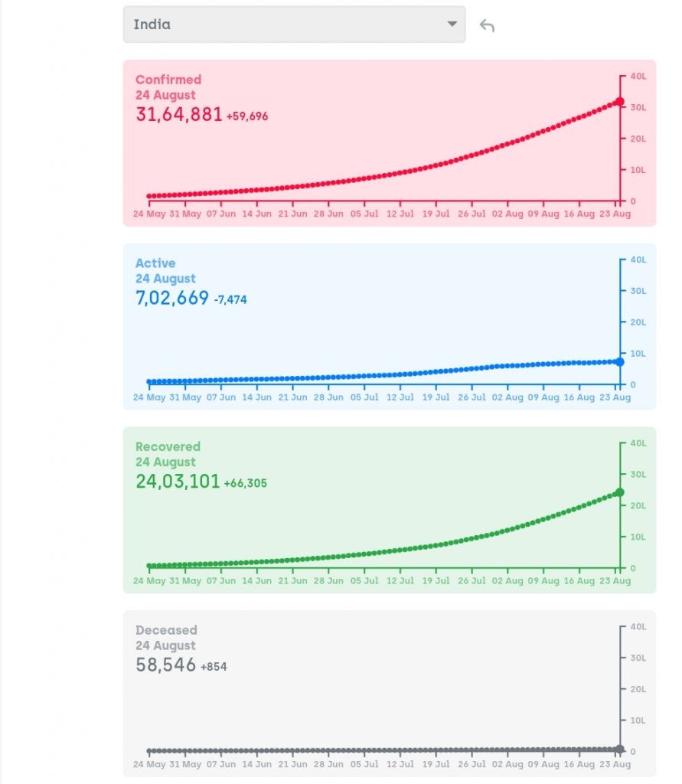Click the +59,696 confirmed daily change
The width and height of the screenshot is (682, 784).
click(247, 117)
